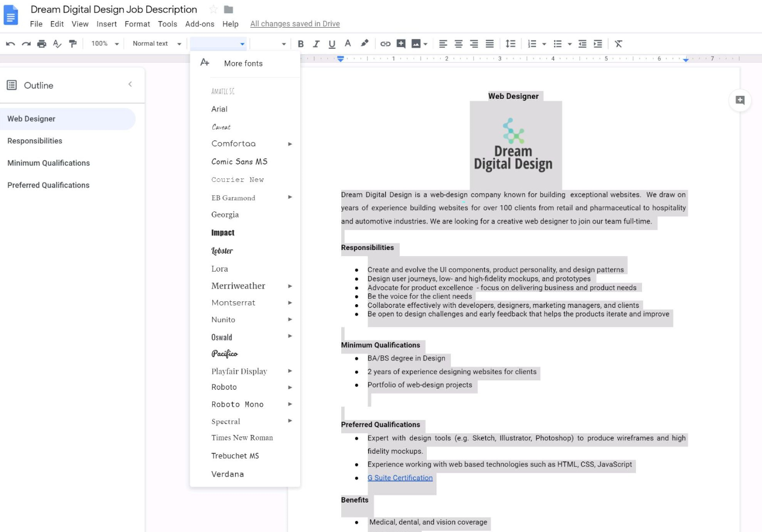
Task: Open the View menu
Action: click(x=80, y=24)
